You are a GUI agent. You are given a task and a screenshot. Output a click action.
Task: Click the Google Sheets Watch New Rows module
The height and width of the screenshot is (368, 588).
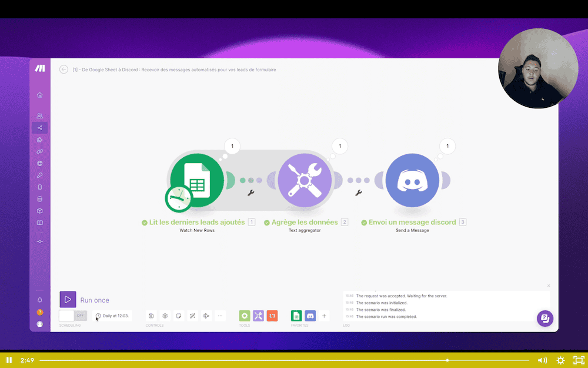(196, 180)
